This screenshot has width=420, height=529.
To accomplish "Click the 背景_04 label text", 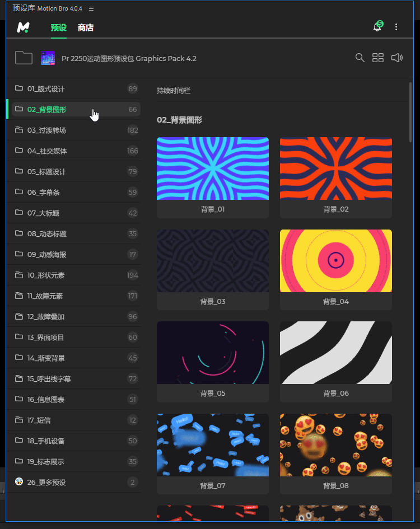I will pos(336,302).
